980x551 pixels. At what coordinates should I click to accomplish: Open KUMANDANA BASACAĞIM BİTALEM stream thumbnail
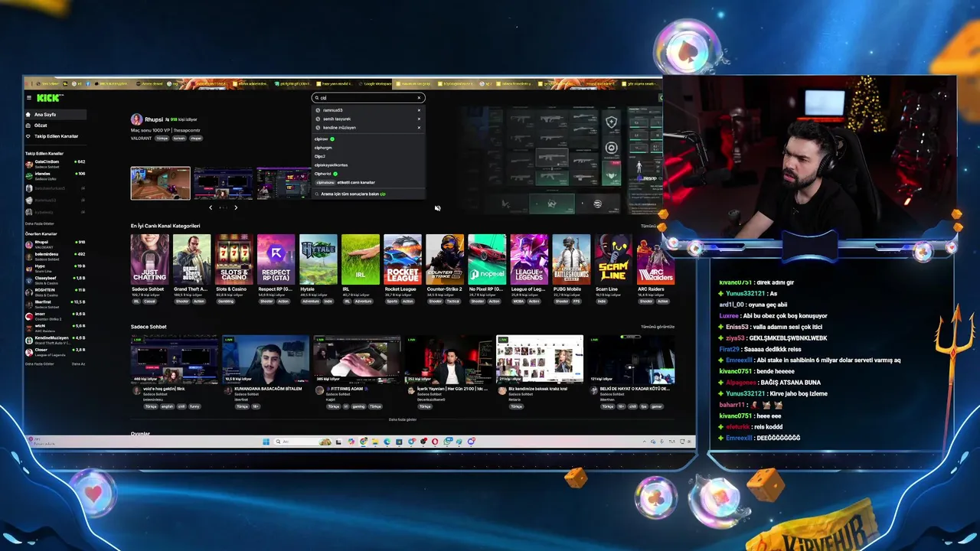pyautogui.click(x=266, y=359)
